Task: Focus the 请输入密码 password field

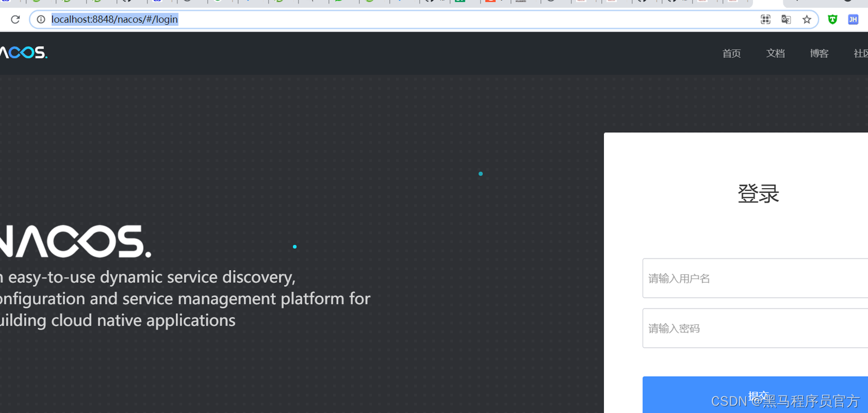Action: click(x=755, y=328)
